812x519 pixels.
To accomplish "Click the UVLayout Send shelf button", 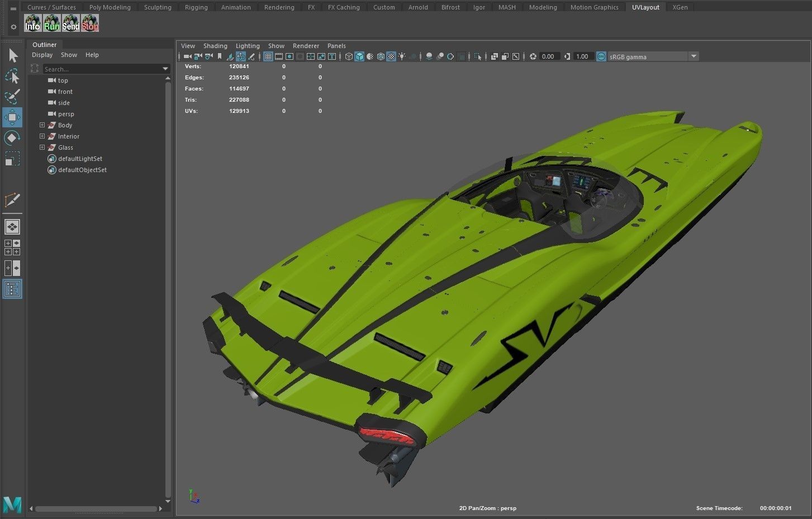I will (x=71, y=23).
